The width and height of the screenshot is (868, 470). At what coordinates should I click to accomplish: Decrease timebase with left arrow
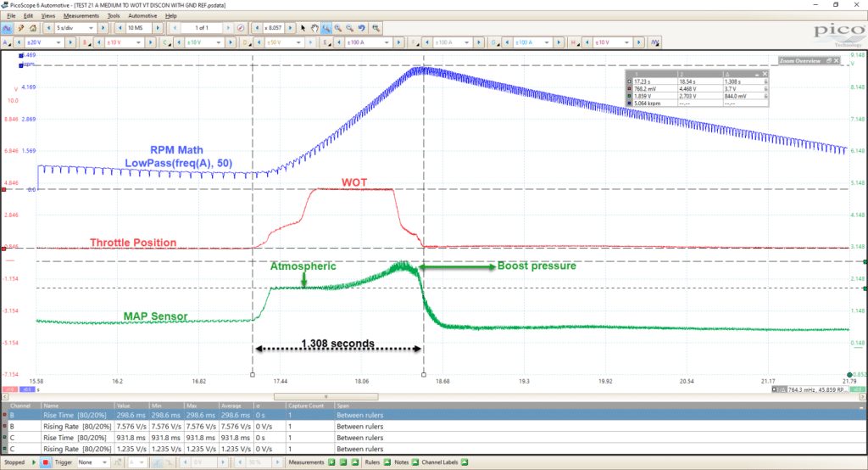click(48, 28)
